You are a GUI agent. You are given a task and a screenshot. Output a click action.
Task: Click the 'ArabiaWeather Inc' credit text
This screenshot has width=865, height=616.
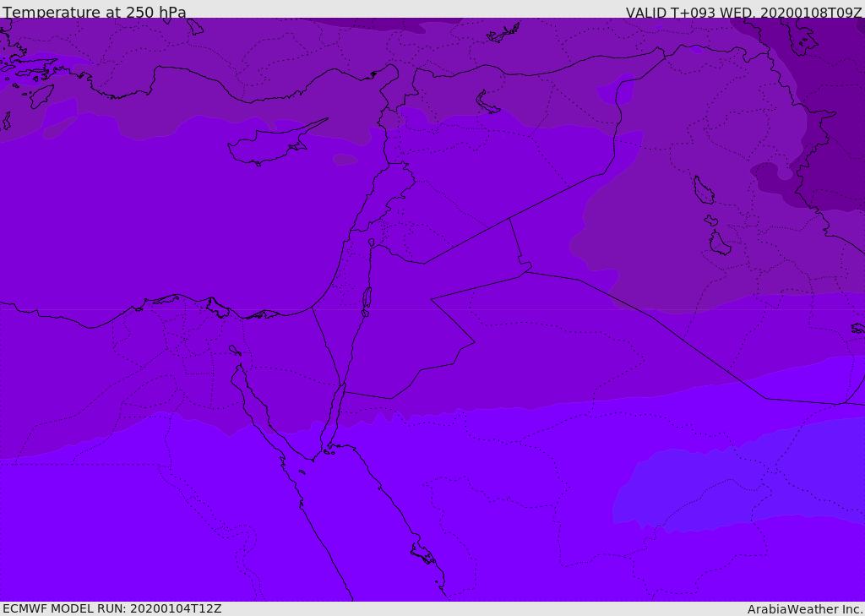(x=804, y=609)
